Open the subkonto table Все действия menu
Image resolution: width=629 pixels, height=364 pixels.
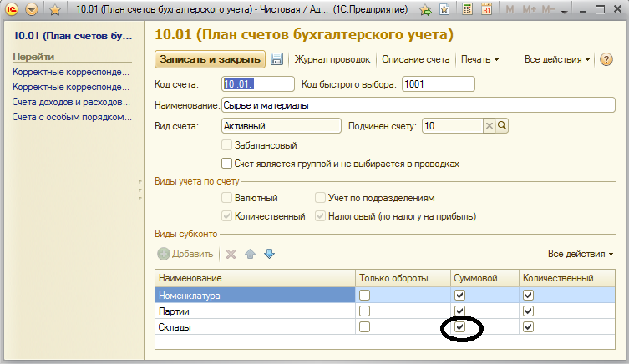coord(581,254)
